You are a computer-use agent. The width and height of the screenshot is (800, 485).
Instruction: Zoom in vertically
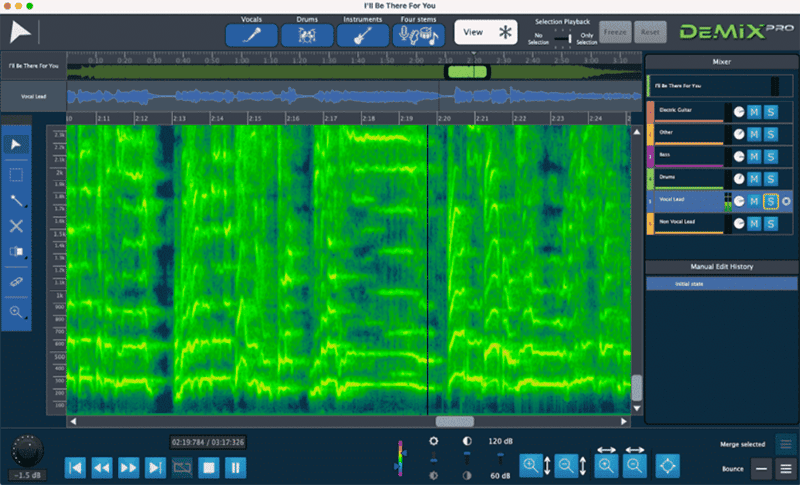(x=531, y=465)
